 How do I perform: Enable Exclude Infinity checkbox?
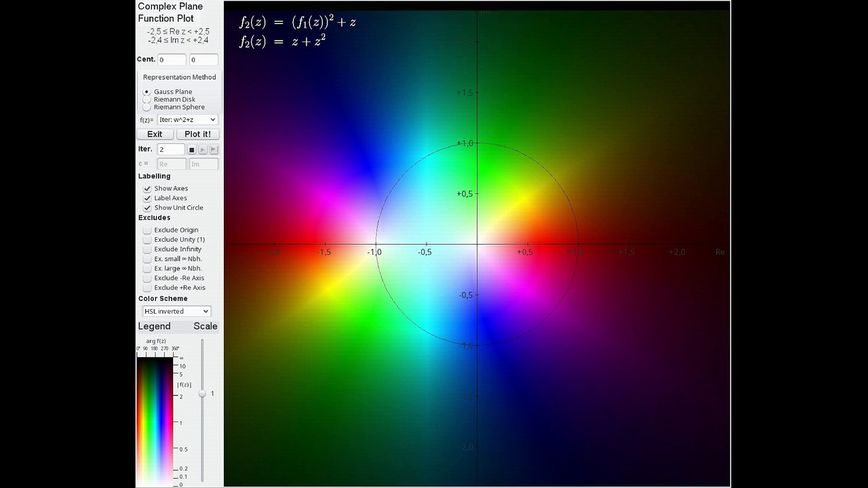pos(147,249)
